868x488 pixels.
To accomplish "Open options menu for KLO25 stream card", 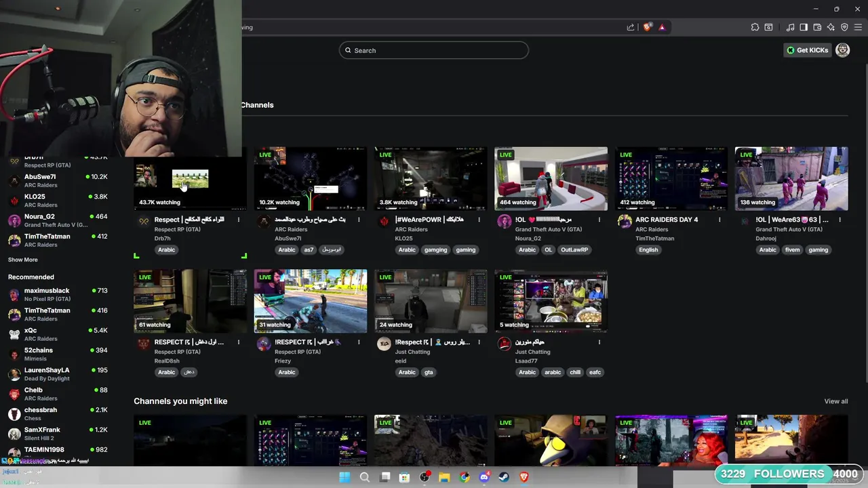I will click(479, 220).
